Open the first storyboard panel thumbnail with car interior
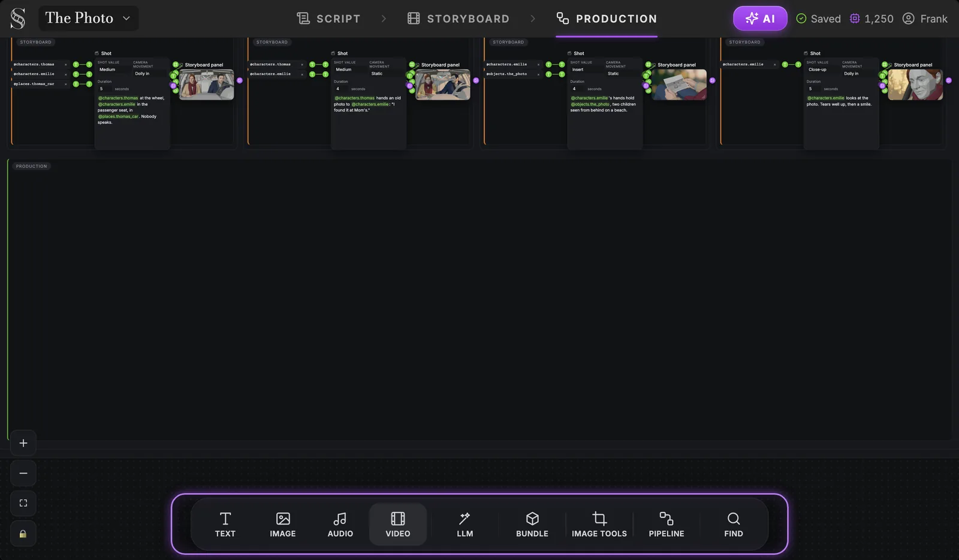 206,84
